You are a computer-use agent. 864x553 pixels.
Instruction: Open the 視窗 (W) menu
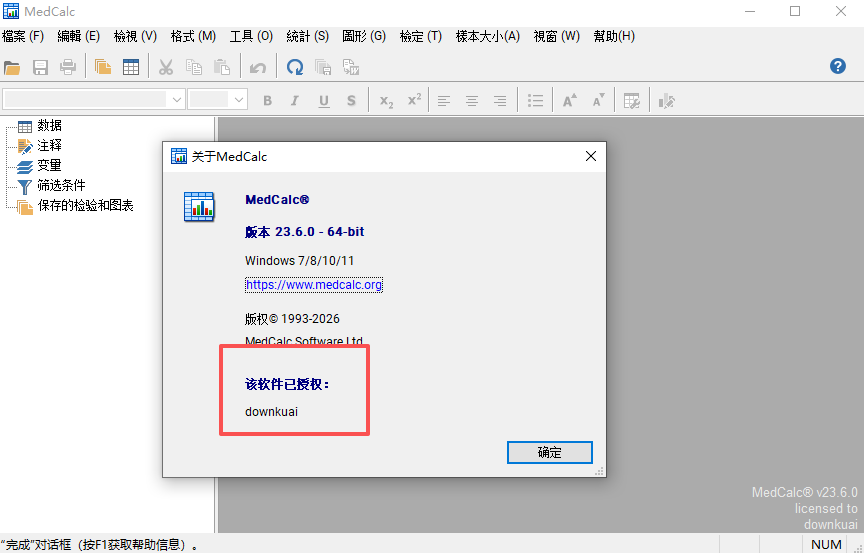(557, 36)
